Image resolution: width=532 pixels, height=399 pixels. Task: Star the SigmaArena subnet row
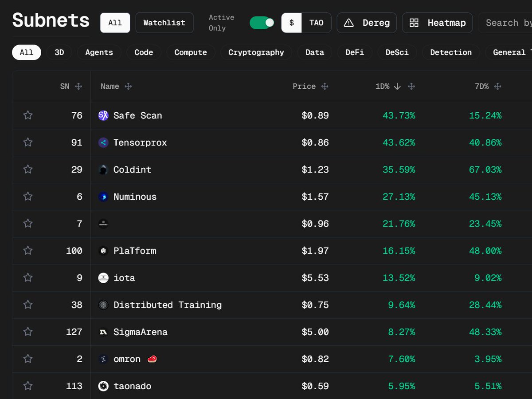tap(28, 332)
